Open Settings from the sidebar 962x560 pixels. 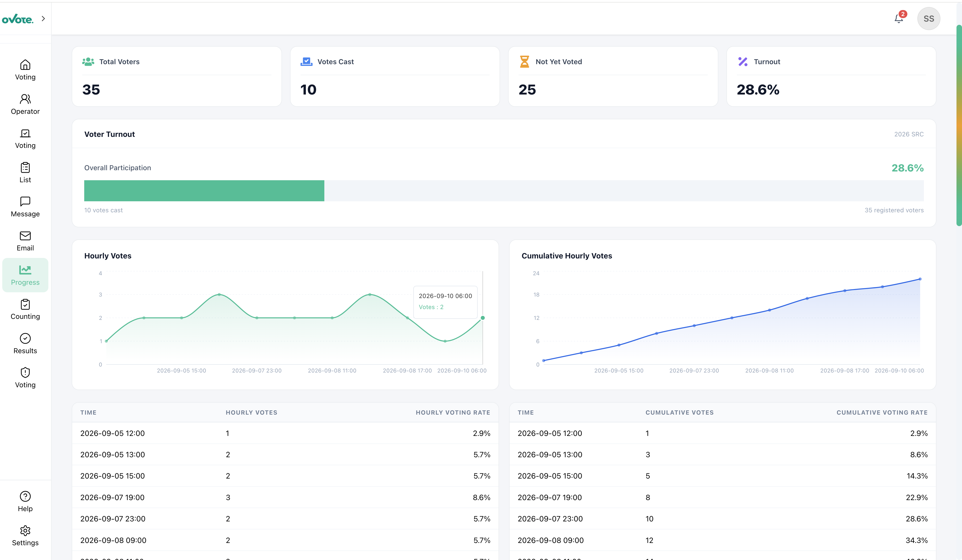tap(25, 536)
